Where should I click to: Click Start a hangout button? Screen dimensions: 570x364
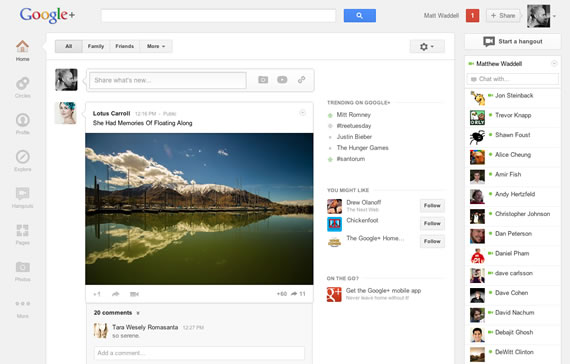point(513,41)
